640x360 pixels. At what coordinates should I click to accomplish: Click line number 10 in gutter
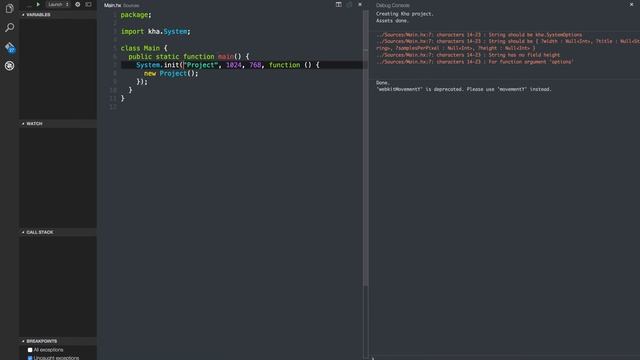pos(113,90)
